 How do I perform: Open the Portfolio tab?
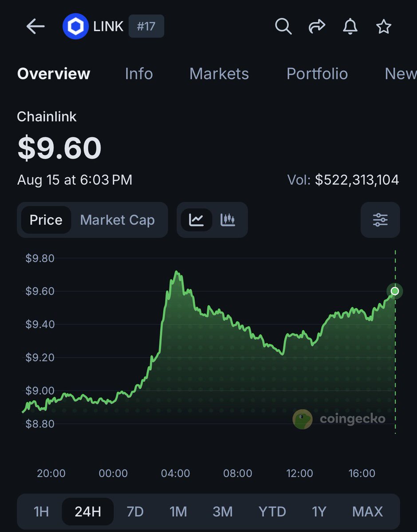pos(317,74)
